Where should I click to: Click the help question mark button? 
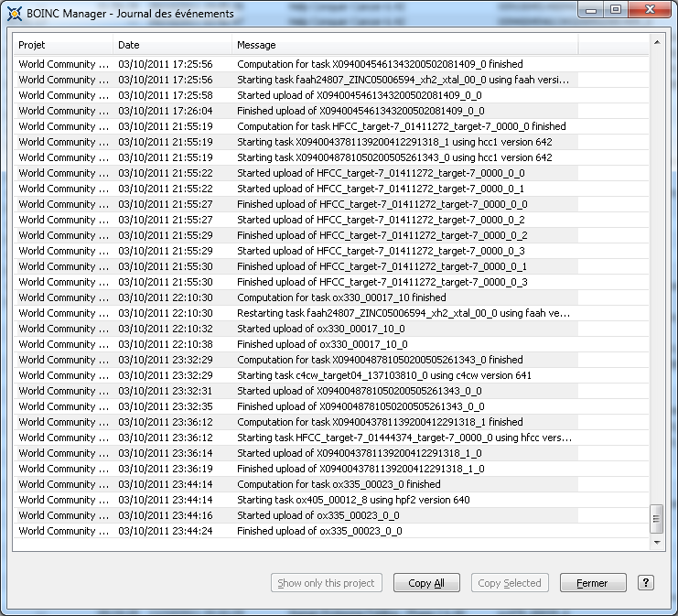[646, 583]
